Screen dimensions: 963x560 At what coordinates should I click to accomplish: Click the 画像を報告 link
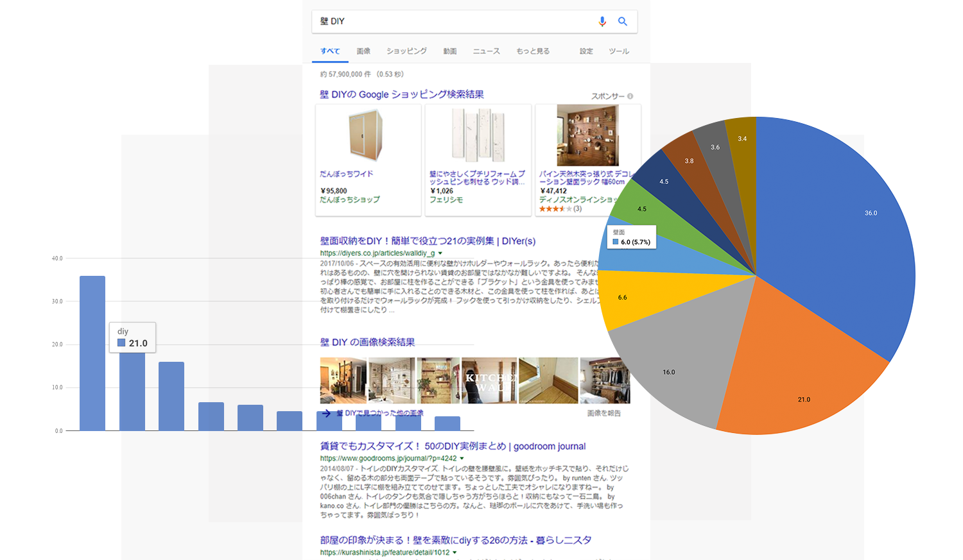pyautogui.click(x=603, y=414)
